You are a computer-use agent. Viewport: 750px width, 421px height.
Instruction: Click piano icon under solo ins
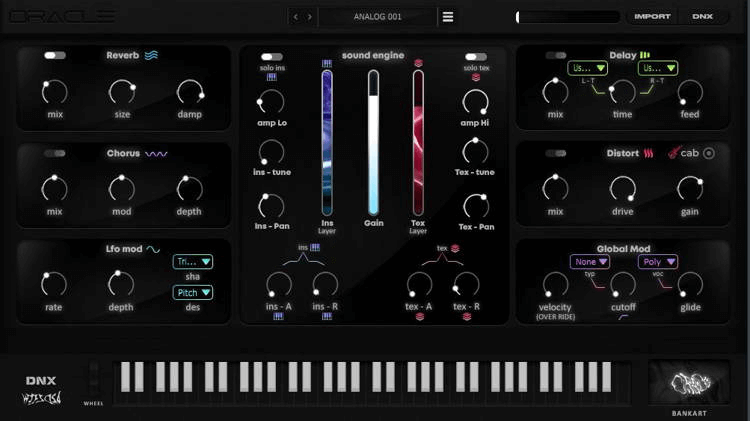coord(271,77)
